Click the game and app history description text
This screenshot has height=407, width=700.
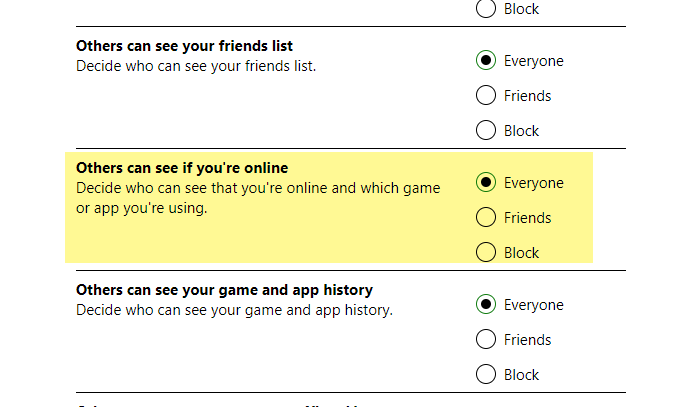(x=234, y=310)
